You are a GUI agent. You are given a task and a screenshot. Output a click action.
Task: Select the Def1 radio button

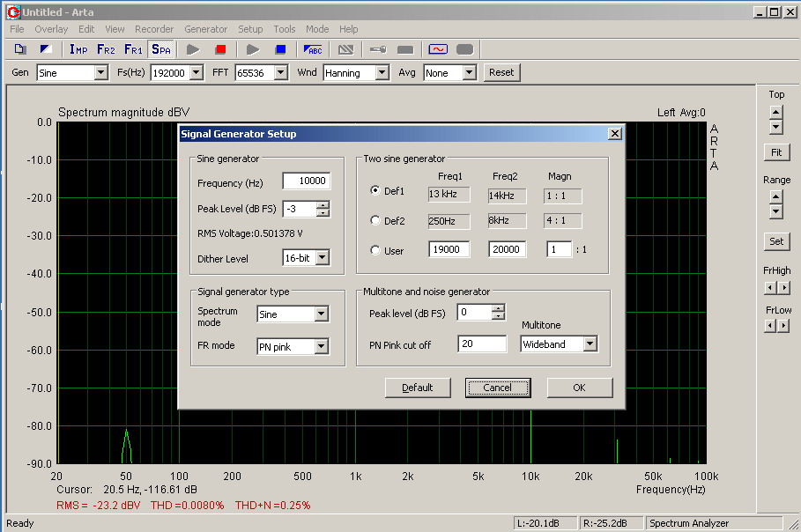375,191
